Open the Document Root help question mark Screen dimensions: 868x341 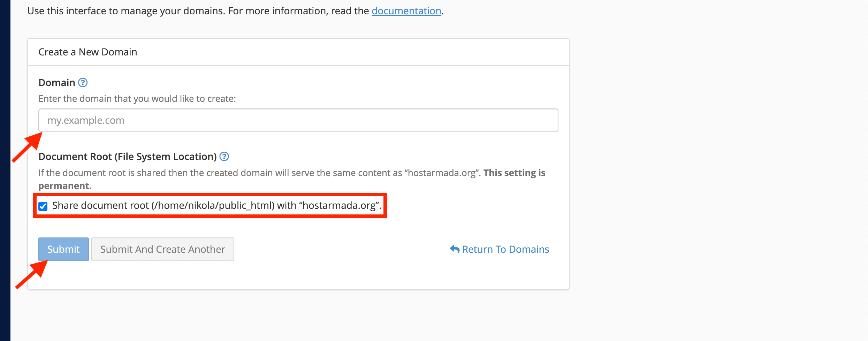pos(224,157)
